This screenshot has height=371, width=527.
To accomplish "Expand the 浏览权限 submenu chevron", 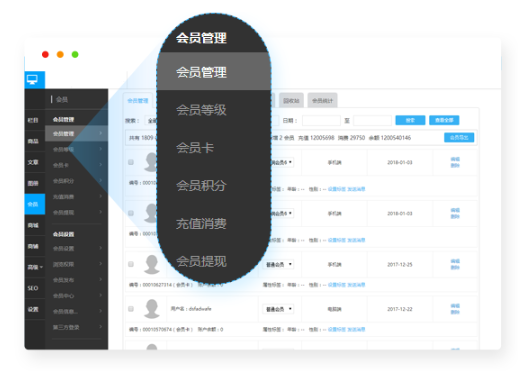I will [100, 264].
